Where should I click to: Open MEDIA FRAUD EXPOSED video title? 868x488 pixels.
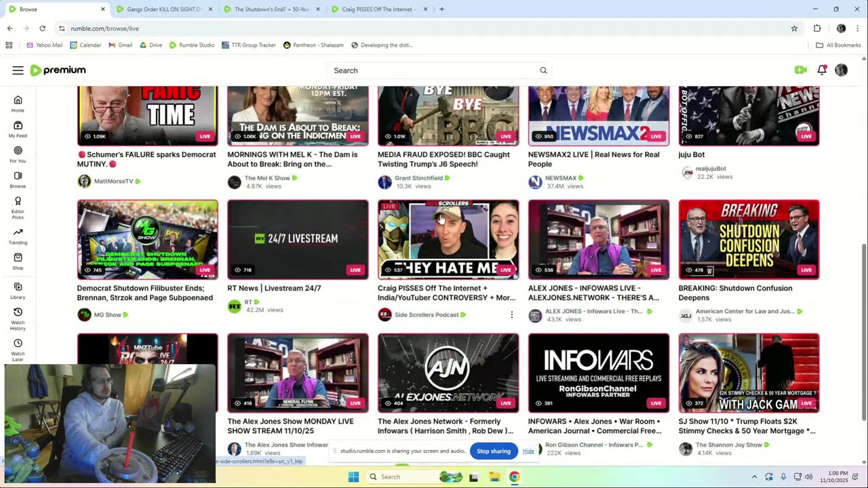coord(443,159)
